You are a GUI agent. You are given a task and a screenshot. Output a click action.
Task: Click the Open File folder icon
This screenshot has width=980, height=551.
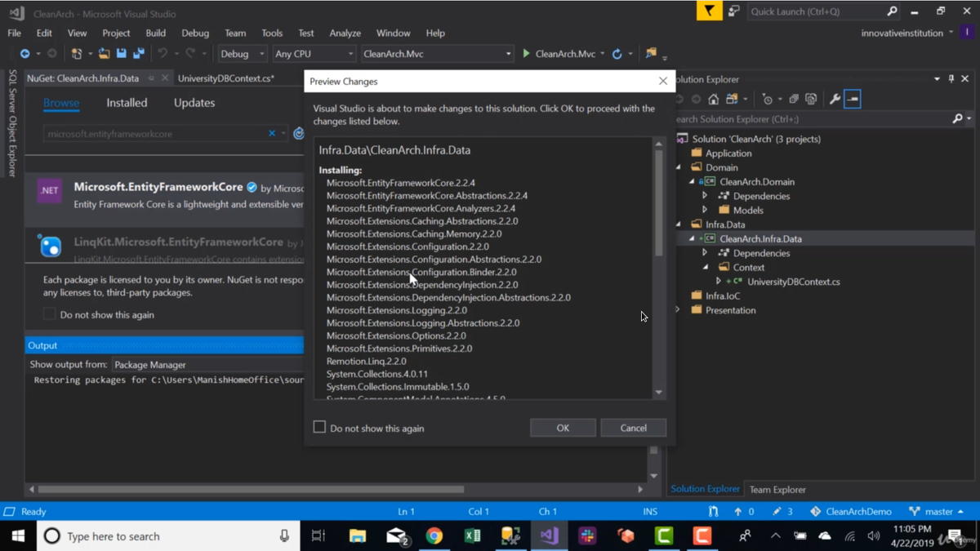pyautogui.click(x=104, y=54)
